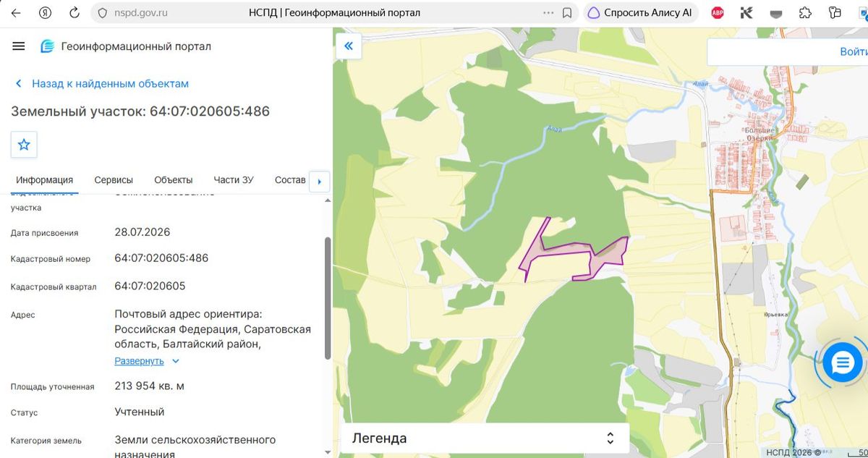Screen dimensions: 868x458
Task: Open the ABP ad blocker extension
Action: [x=718, y=12]
